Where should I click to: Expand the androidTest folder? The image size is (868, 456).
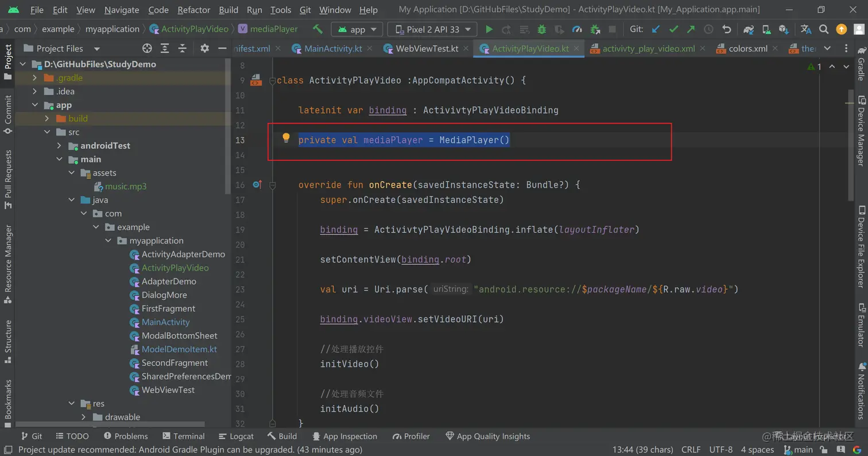(59, 145)
